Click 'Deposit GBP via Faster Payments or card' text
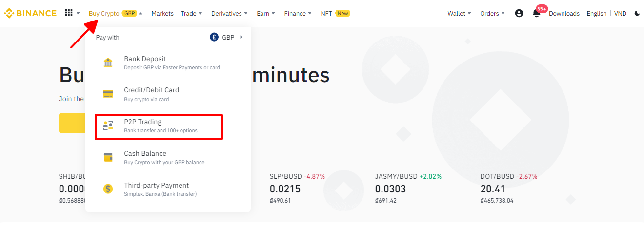This screenshot has height=233, width=644. [172, 68]
